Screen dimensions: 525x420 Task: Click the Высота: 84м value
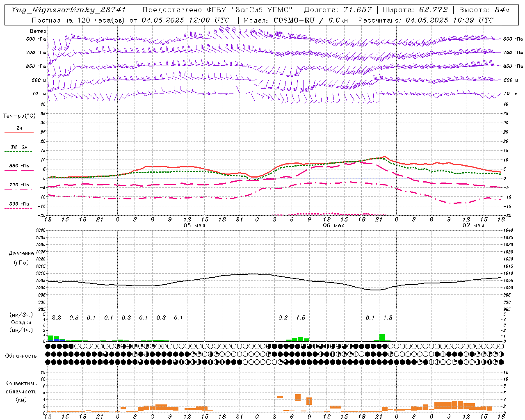(484, 10)
